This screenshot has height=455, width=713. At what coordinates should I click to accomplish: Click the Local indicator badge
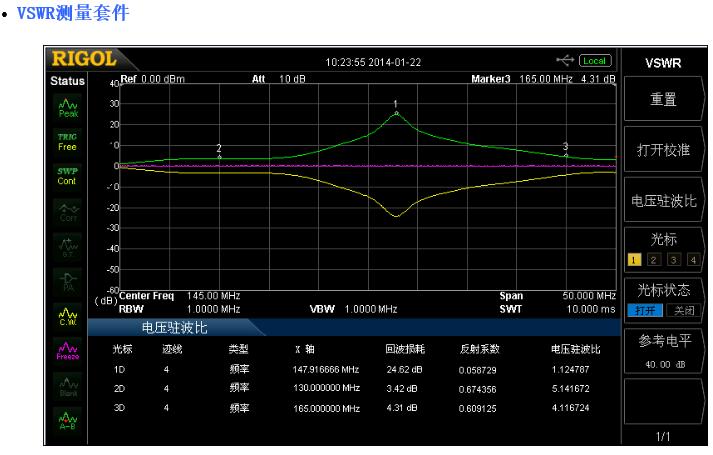(x=595, y=61)
